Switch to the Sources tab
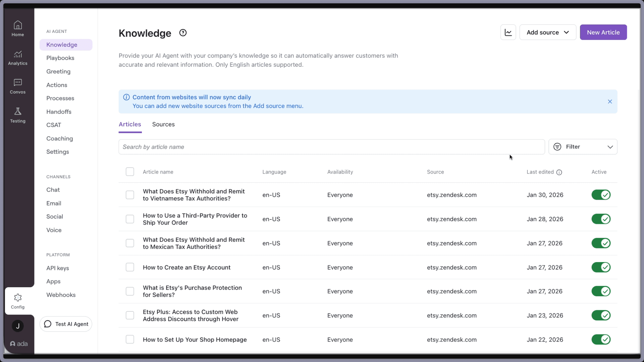This screenshot has width=644, height=362. coord(163,124)
